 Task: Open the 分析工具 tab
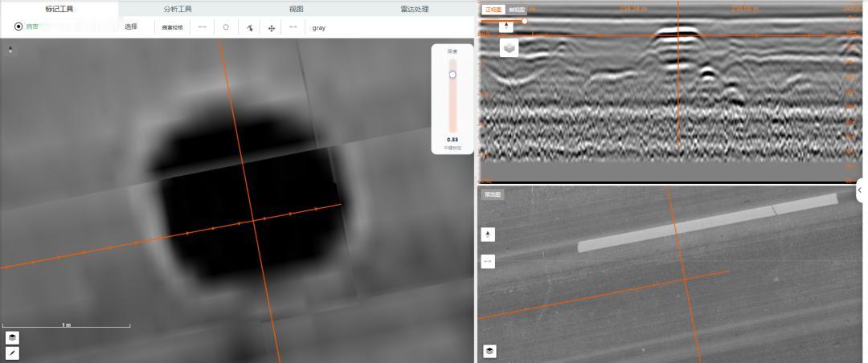[x=178, y=9]
